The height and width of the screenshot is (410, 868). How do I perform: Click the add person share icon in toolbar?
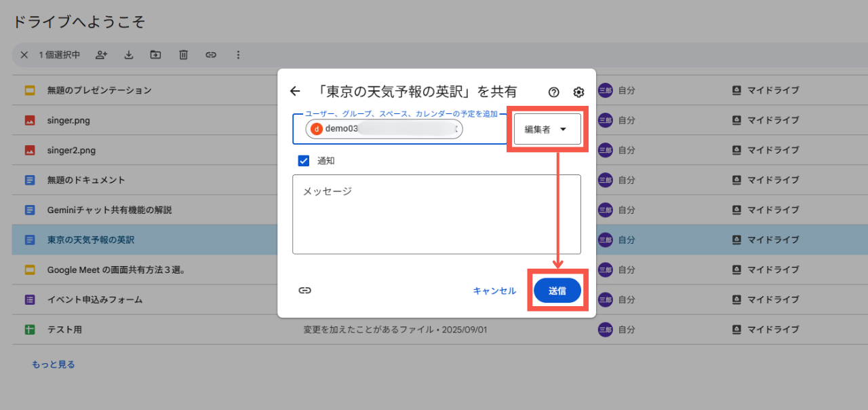(x=102, y=55)
